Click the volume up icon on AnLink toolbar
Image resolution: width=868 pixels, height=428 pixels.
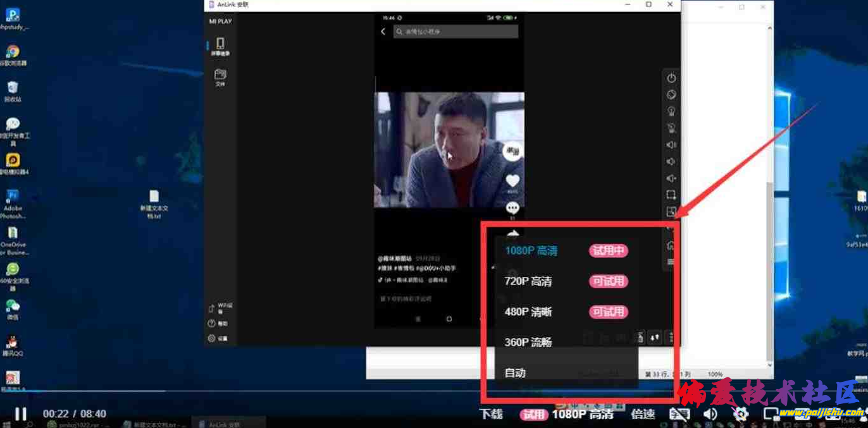click(x=671, y=144)
